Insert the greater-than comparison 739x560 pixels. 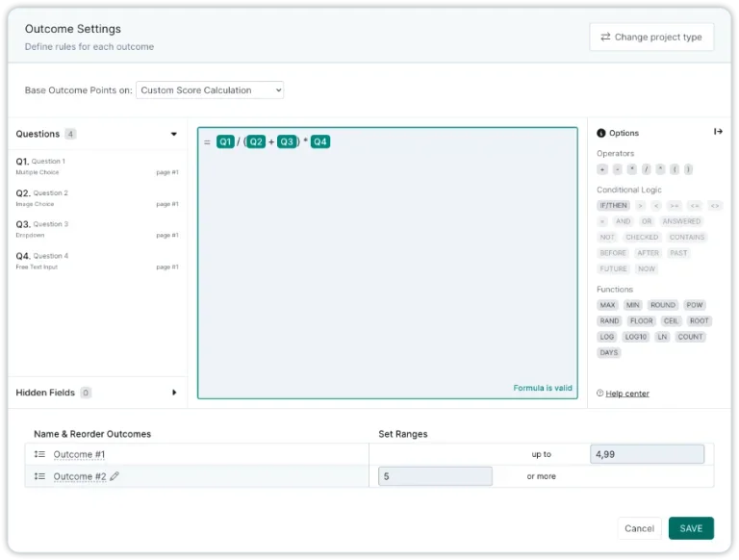click(x=640, y=206)
